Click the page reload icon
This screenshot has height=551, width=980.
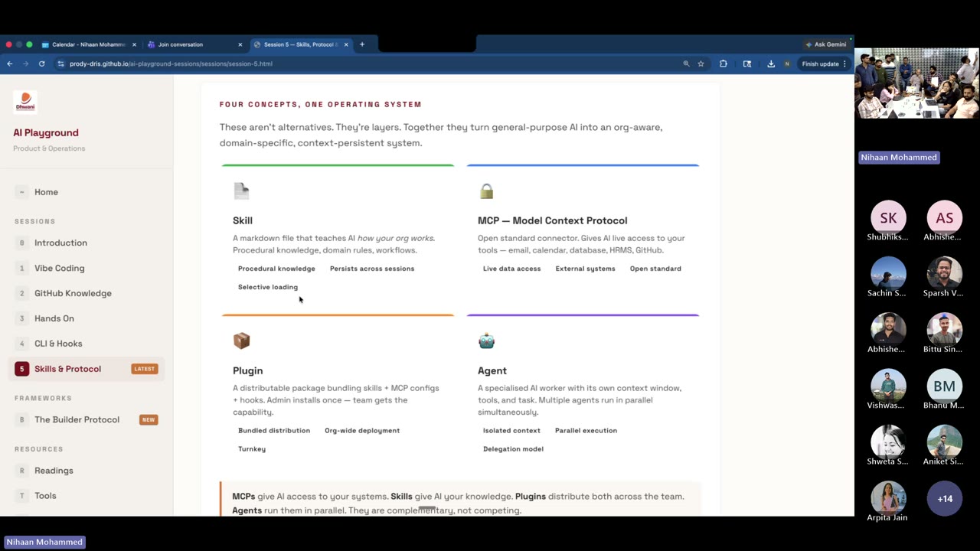(x=41, y=64)
